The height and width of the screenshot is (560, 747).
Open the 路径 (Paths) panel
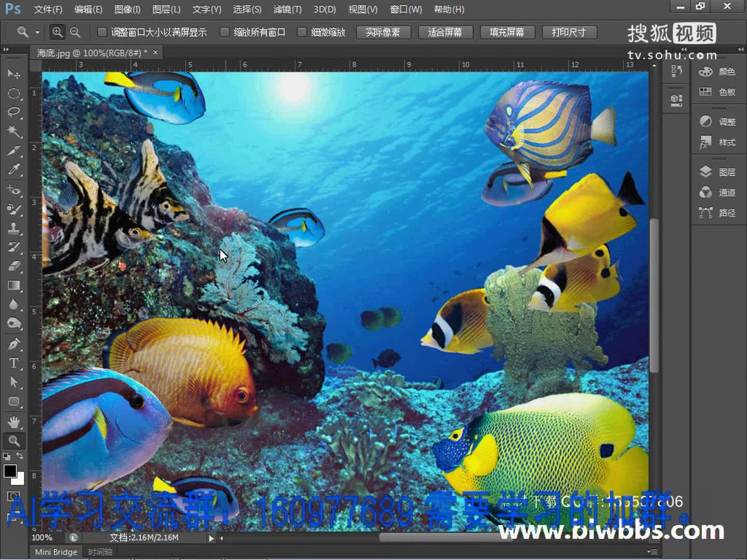tap(718, 213)
